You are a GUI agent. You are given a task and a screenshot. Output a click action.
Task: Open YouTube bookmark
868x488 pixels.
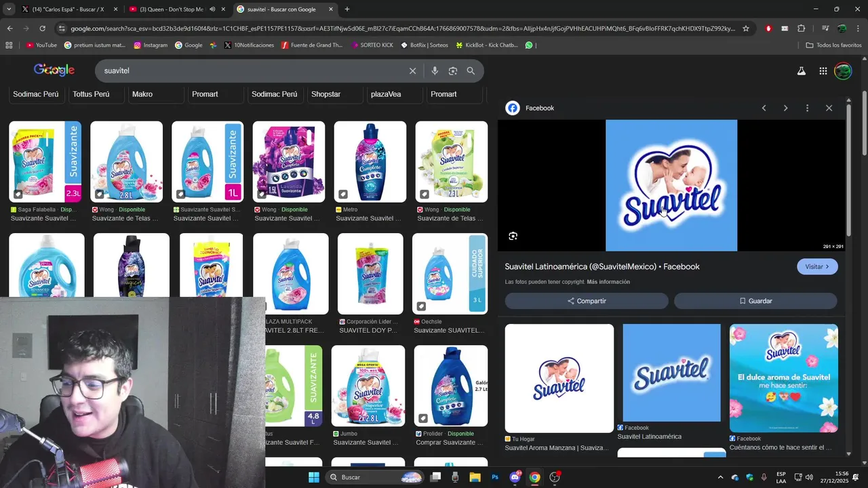click(41, 45)
